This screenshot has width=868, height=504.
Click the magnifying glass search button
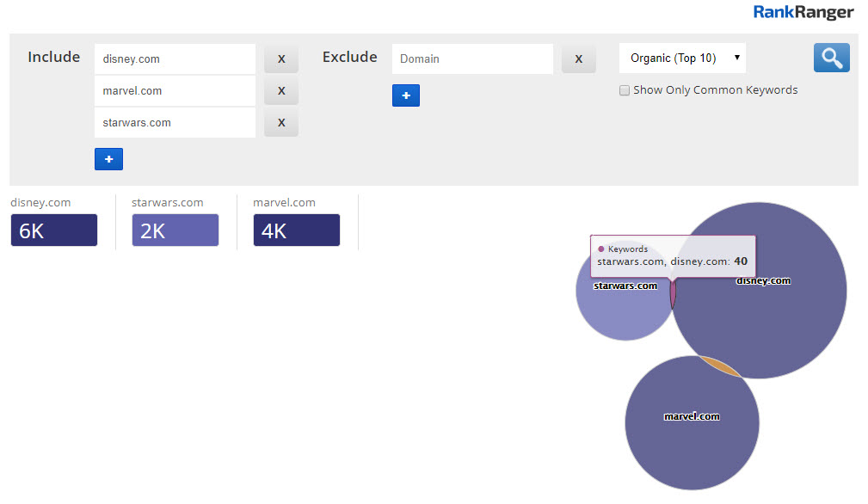click(x=831, y=58)
